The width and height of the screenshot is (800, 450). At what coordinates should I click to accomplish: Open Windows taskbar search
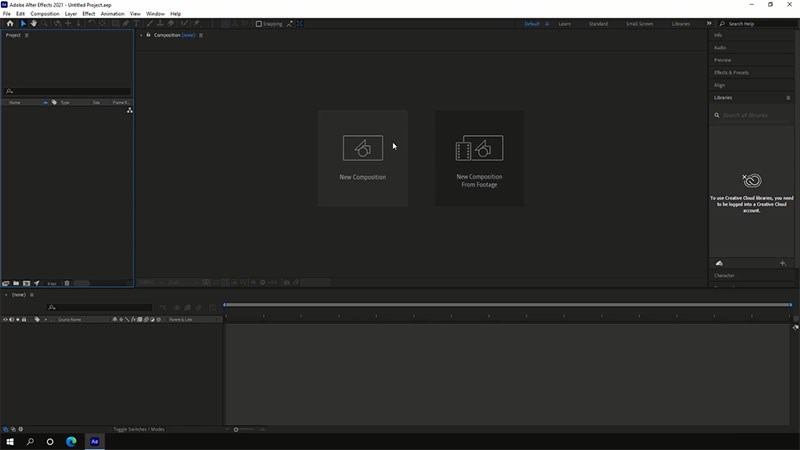coord(30,442)
